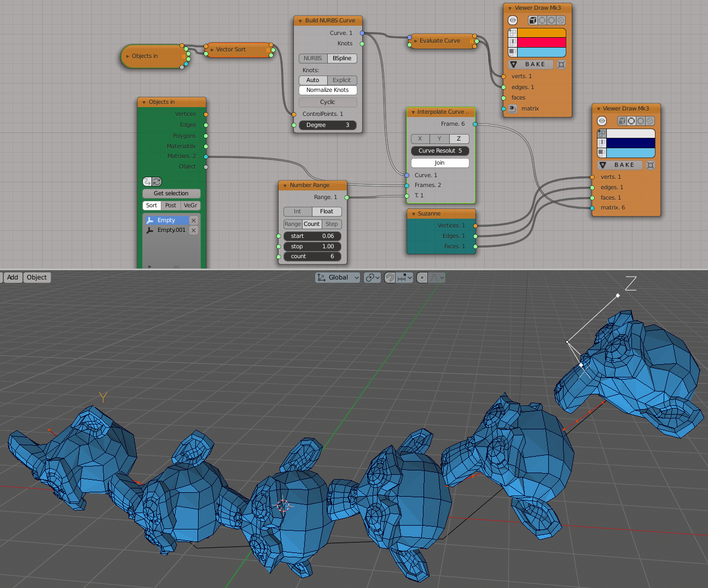The image size is (708, 588).
Task: Click third circle icon in top Viewer Draw
Action: click(x=552, y=20)
